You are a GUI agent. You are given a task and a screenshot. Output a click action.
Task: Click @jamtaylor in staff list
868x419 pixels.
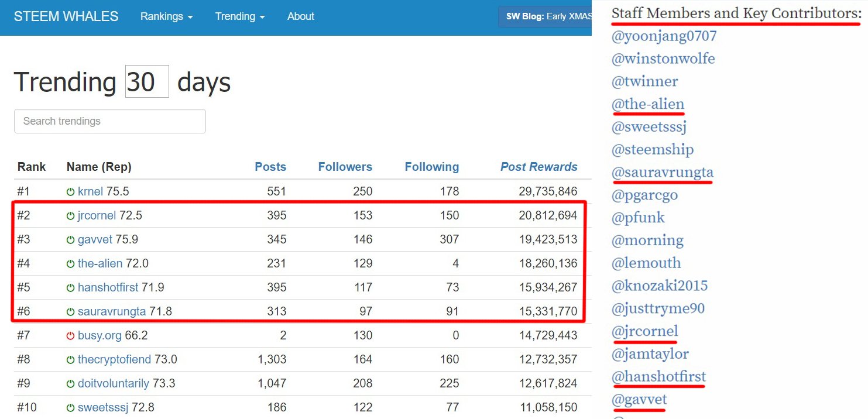point(650,354)
